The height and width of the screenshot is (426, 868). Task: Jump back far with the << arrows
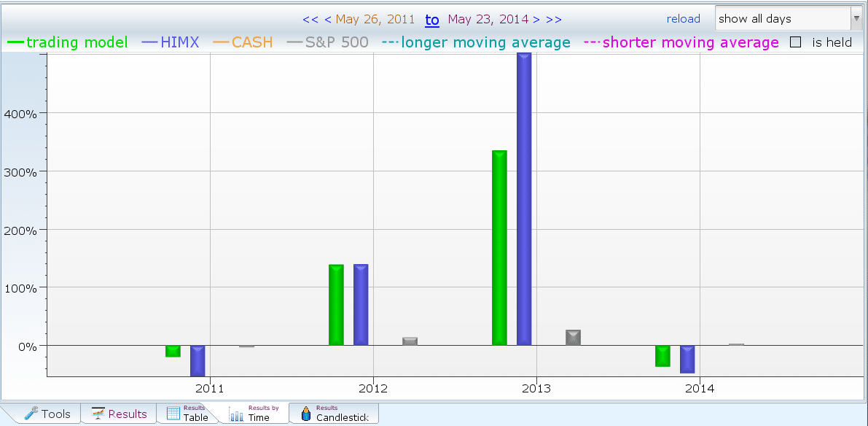click(310, 20)
